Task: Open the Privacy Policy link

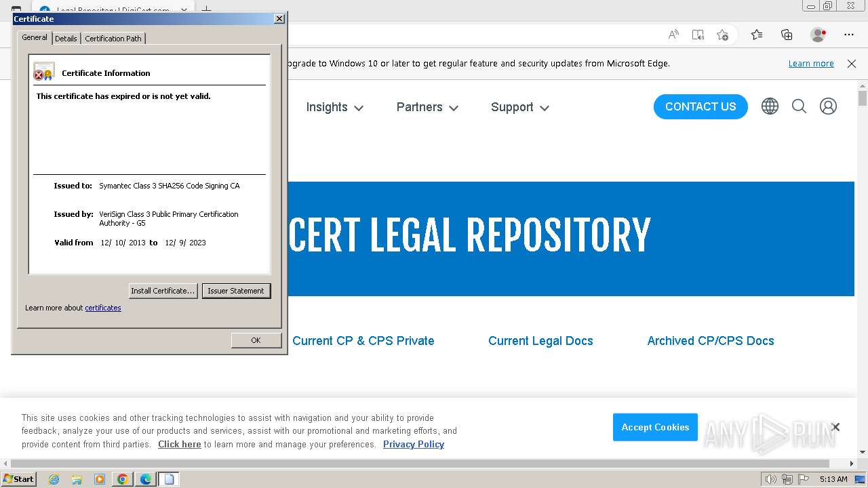Action: tap(414, 445)
